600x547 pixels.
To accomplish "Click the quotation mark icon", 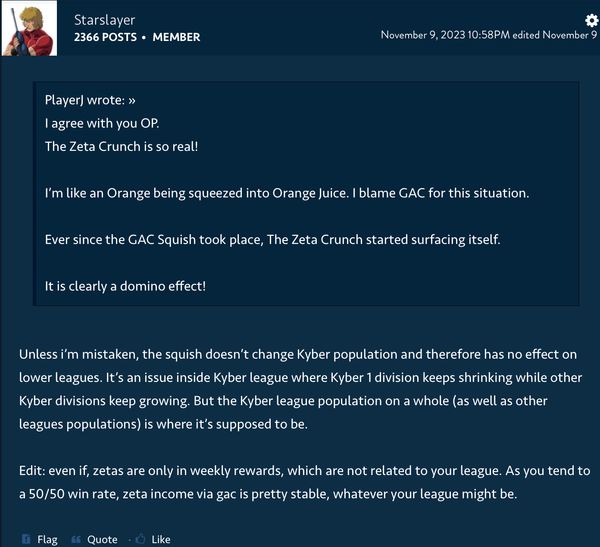I will coord(76,539).
